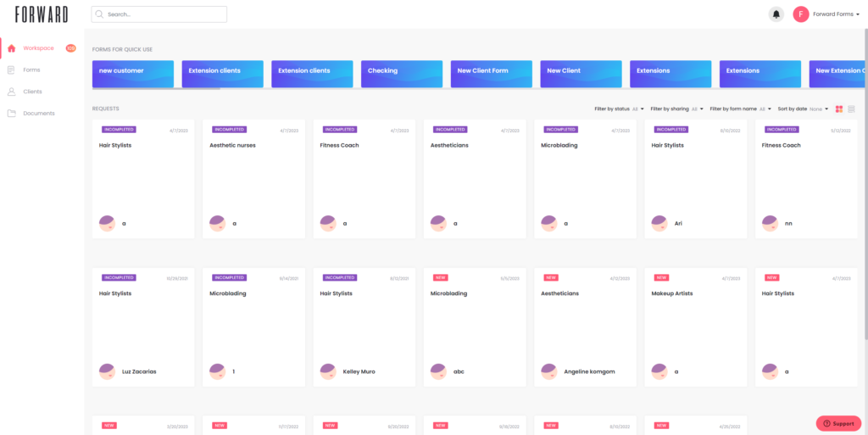Open Fitness Coach request from nn
This screenshot has height=435, width=868.
(807, 179)
